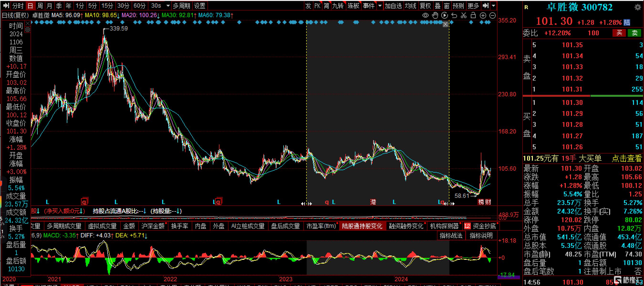Open the dropdown arrow at toolbar's far right
This screenshot has height=286, width=644.
pos(493,5)
